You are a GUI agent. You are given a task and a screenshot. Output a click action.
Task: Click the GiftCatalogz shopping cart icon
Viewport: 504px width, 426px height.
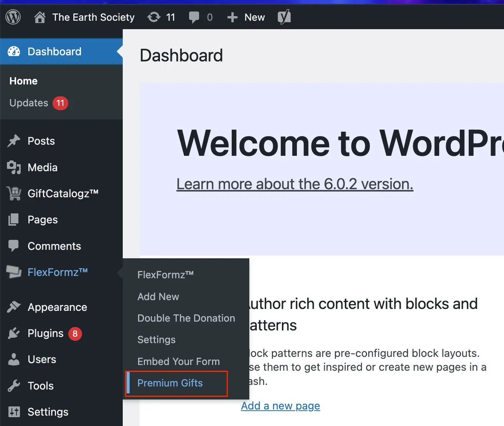(x=14, y=193)
